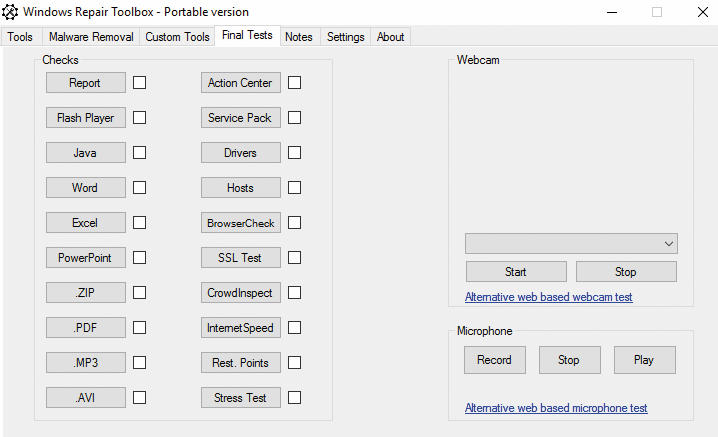Close the Windows Repair Toolbox window
Viewport: 718px width, 437px height.
coord(703,12)
